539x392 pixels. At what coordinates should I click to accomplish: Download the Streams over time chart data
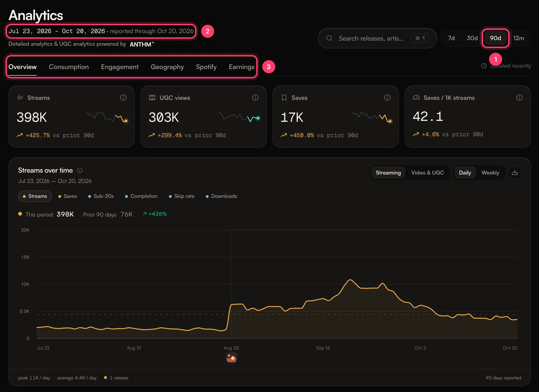tap(514, 173)
